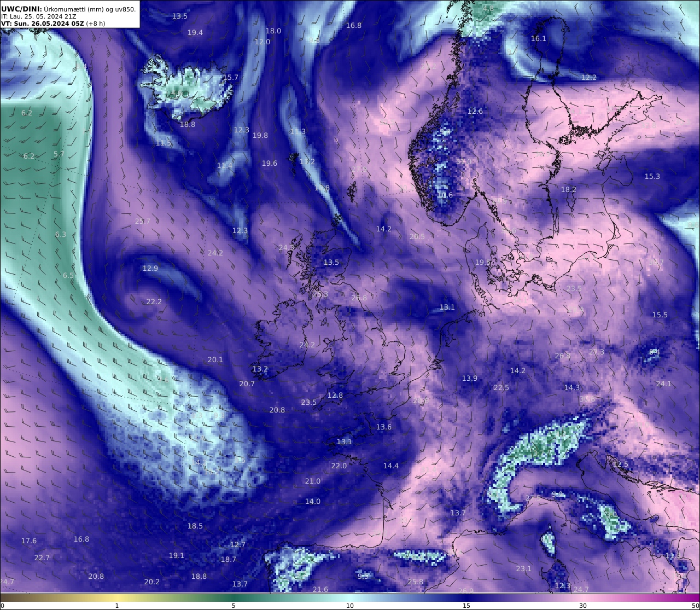Select the 19.4 value north of Iceland

[195, 33]
